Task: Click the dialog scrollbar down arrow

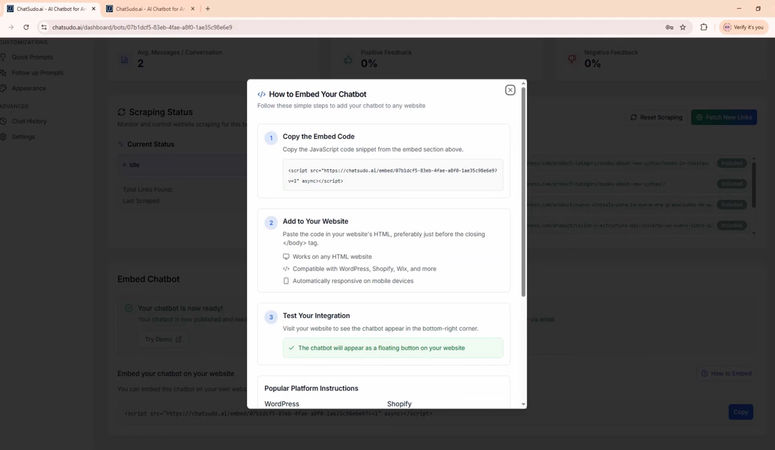Action: [523, 405]
